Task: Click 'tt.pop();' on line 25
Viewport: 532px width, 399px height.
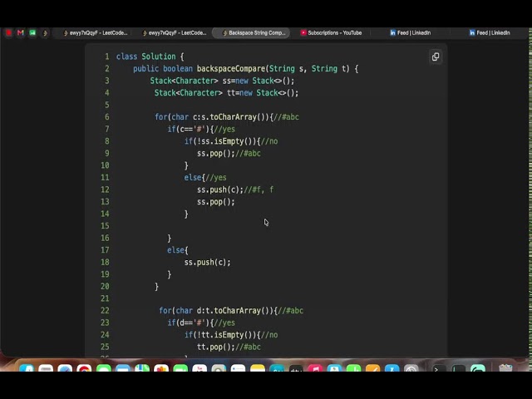Action: (x=216, y=347)
